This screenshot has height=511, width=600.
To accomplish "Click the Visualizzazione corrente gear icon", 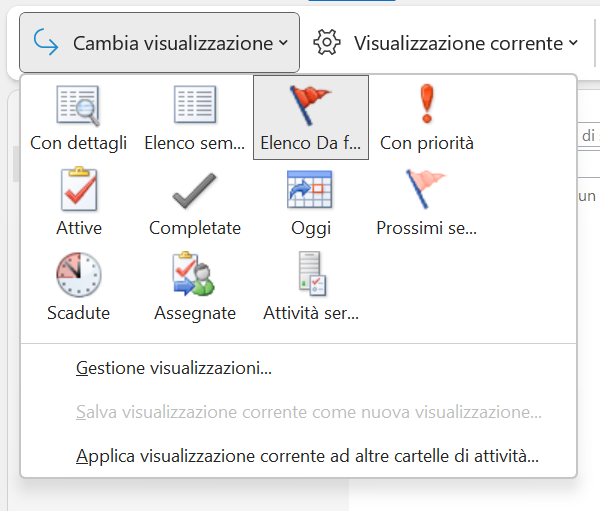I will pos(326,42).
